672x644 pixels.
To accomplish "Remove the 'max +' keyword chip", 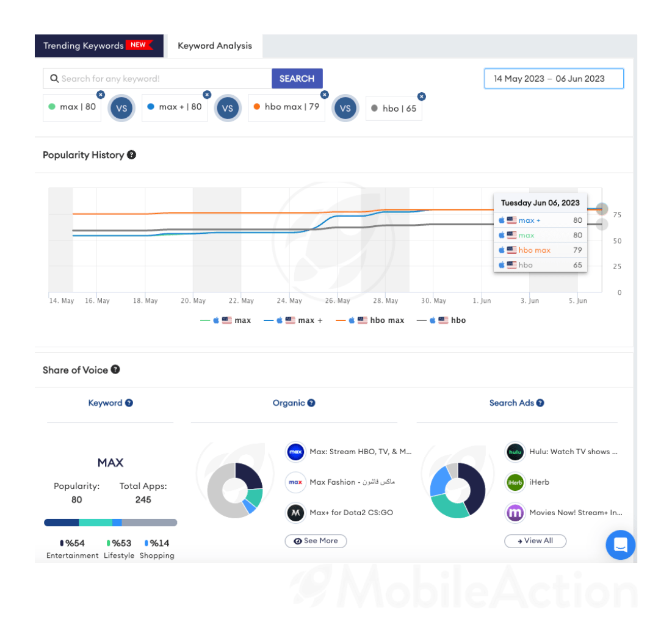I will coord(207,95).
